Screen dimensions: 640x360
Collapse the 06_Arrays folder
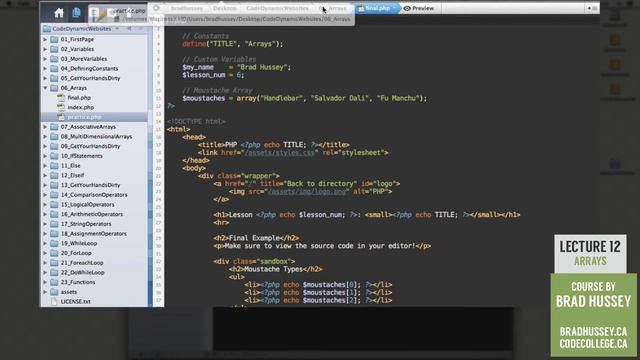pos(45,88)
